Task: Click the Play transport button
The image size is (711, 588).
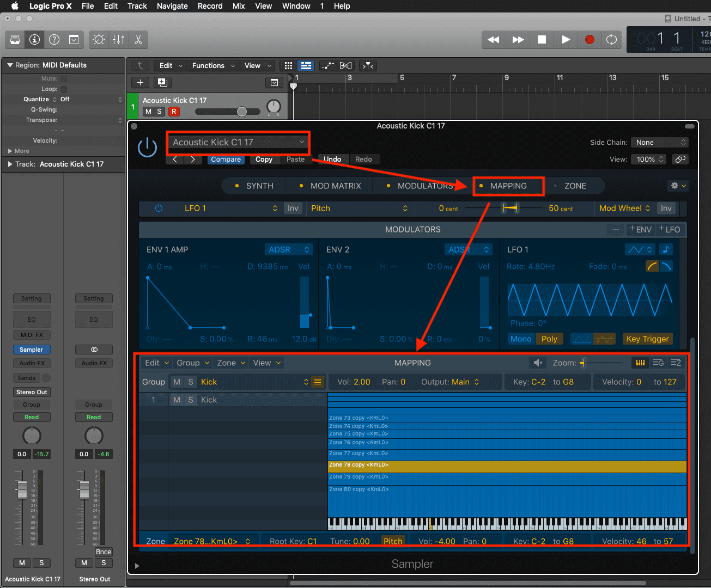Action: (566, 40)
